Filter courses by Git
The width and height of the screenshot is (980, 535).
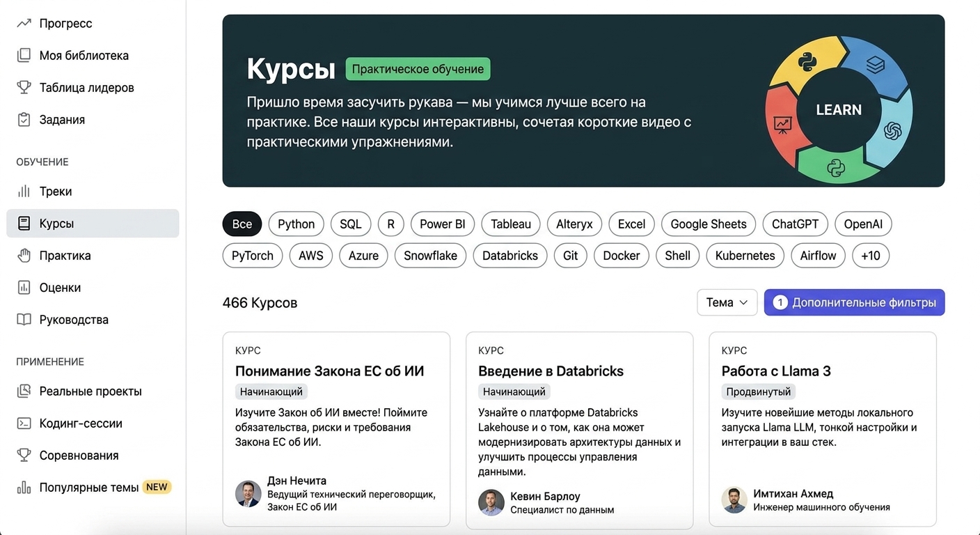(x=571, y=255)
